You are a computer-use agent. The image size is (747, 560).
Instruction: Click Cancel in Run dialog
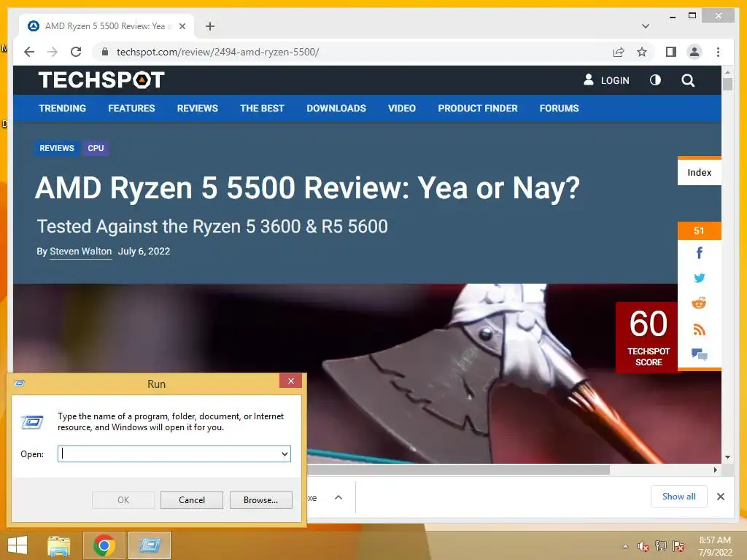pyautogui.click(x=192, y=500)
